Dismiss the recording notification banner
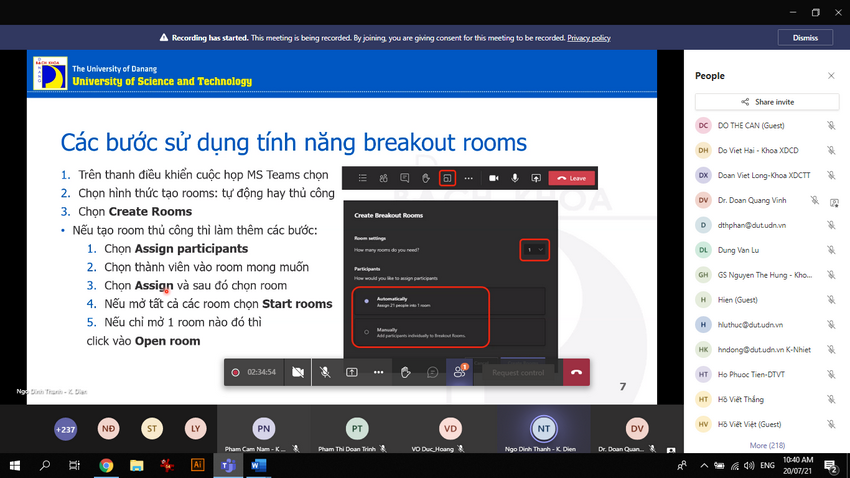This screenshot has height=478, width=850. point(805,38)
